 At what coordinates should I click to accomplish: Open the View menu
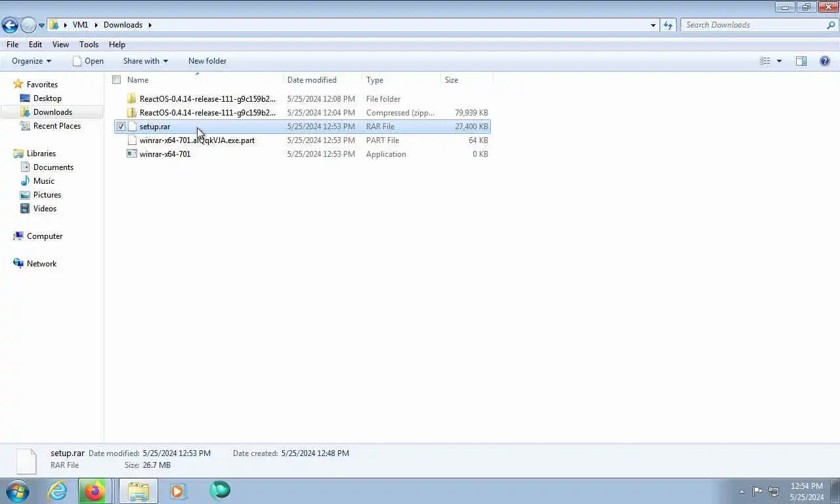click(x=60, y=45)
